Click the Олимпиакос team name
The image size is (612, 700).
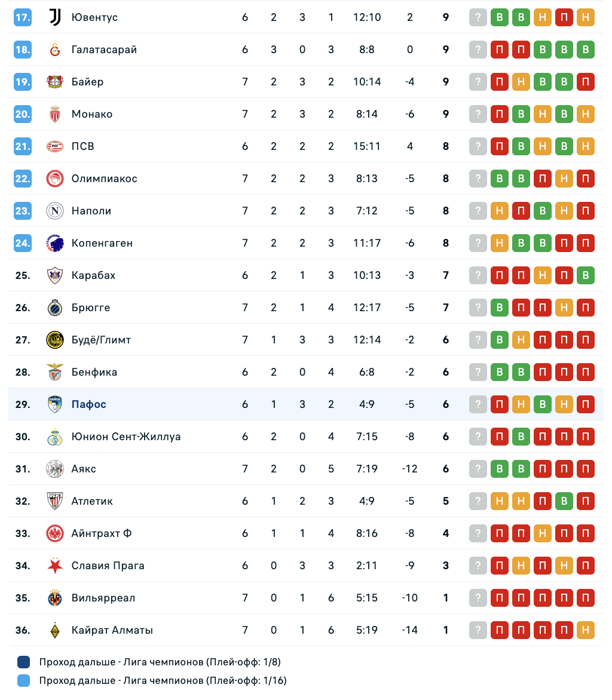point(104,179)
